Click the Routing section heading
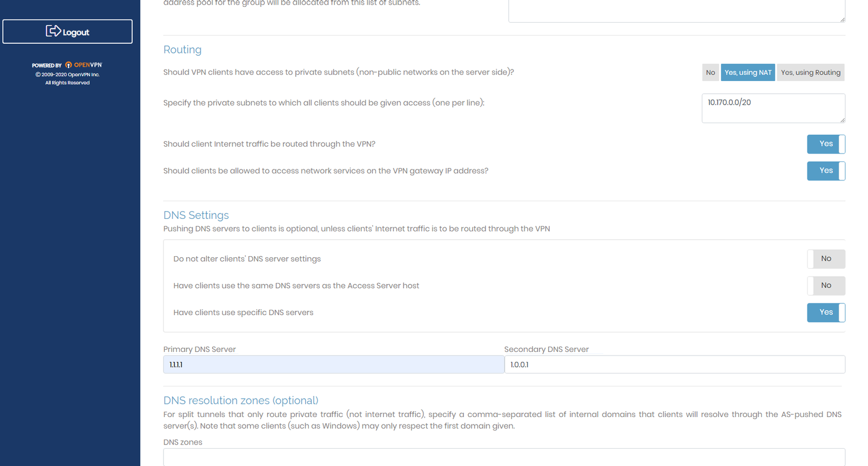Screen dimensions: 868x466 click(x=182, y=49)
